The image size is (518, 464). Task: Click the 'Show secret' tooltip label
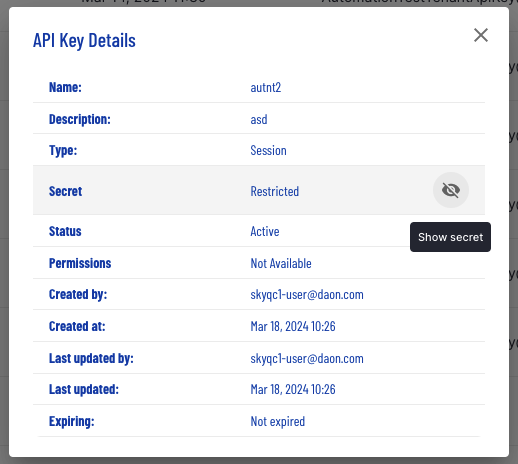450,237
